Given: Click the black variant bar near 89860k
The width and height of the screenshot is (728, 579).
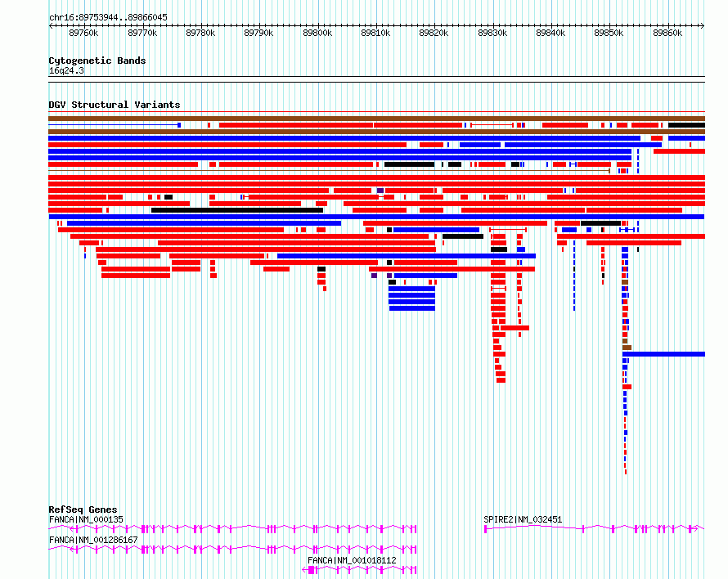Looking at the screenshot, I should [x=686, y=125].
